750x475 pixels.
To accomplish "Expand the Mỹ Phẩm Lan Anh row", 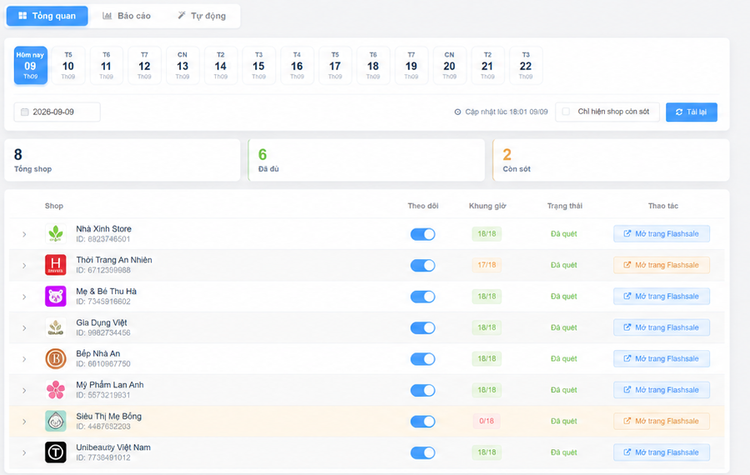I will click(x=24, y=390).
